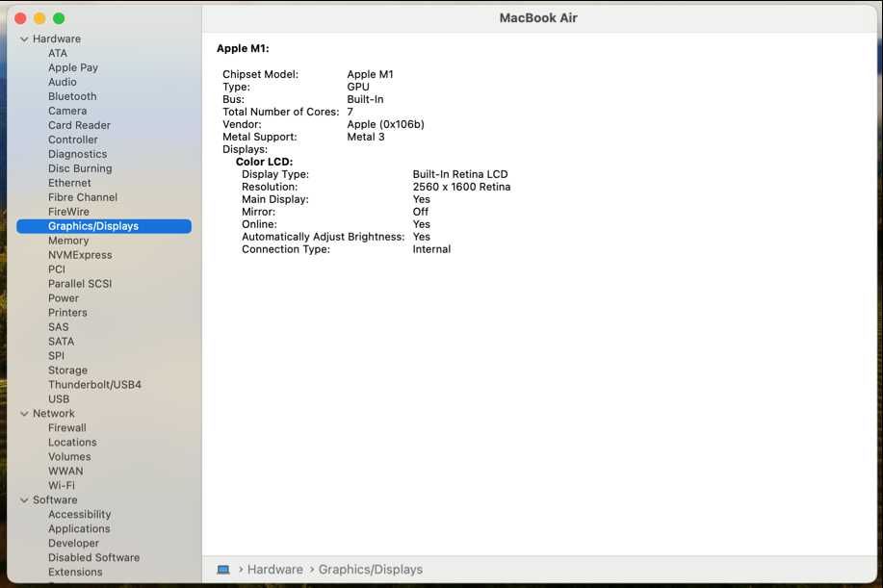This screenshot has height=588, width=883.
Task: Click Software section label
Action: [55, 500]
